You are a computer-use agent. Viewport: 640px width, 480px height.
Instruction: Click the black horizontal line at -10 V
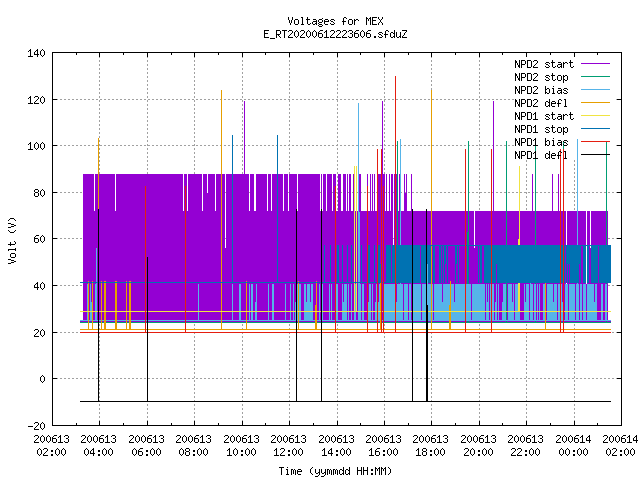pos(345,402)
